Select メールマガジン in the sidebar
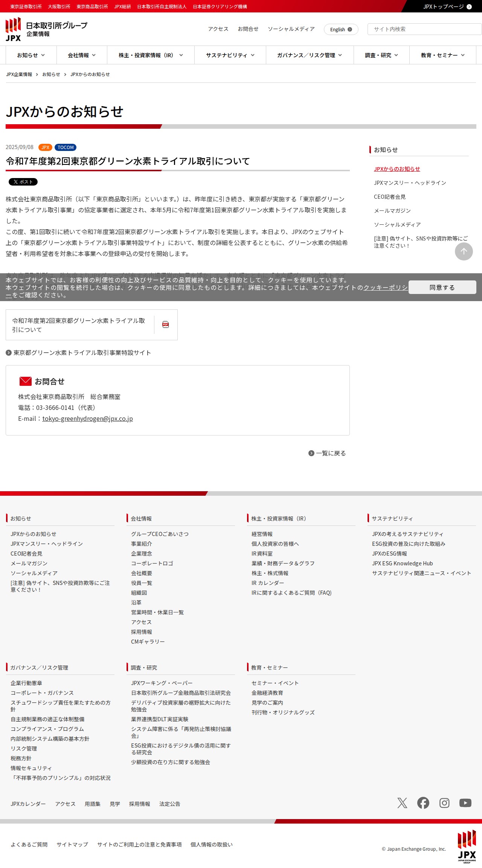This screenshot has height=868, width=482. [x=392, y=211]
